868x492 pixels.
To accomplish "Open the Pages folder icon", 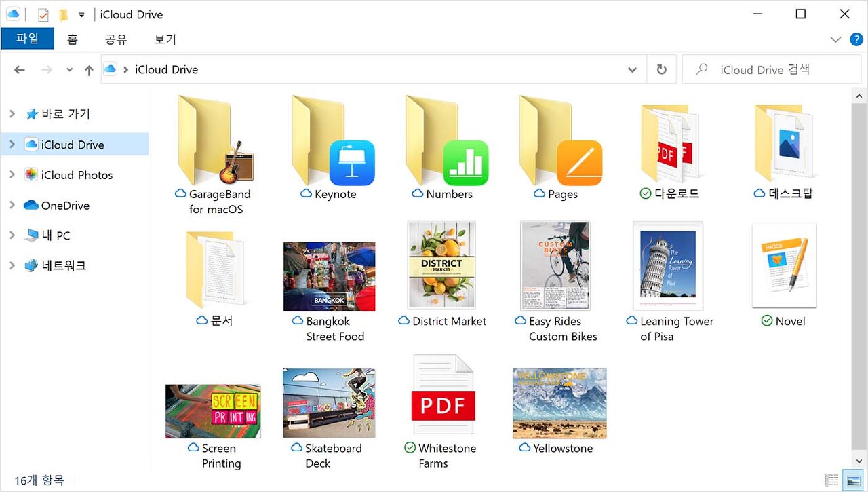I will (560, 140).
